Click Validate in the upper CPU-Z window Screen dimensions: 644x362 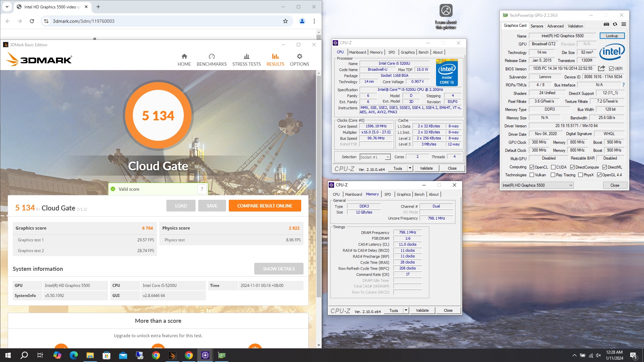[426, 168]
